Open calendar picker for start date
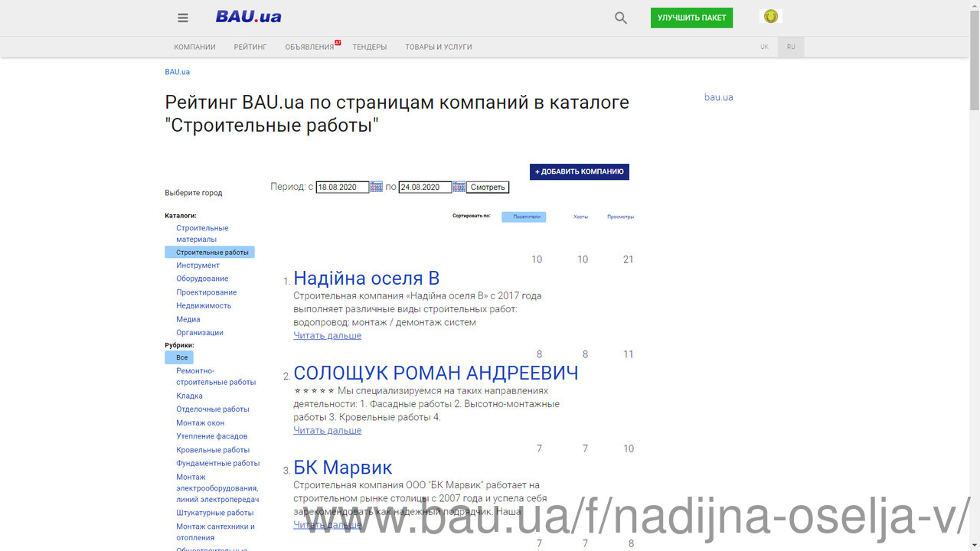 pos(376,187)
